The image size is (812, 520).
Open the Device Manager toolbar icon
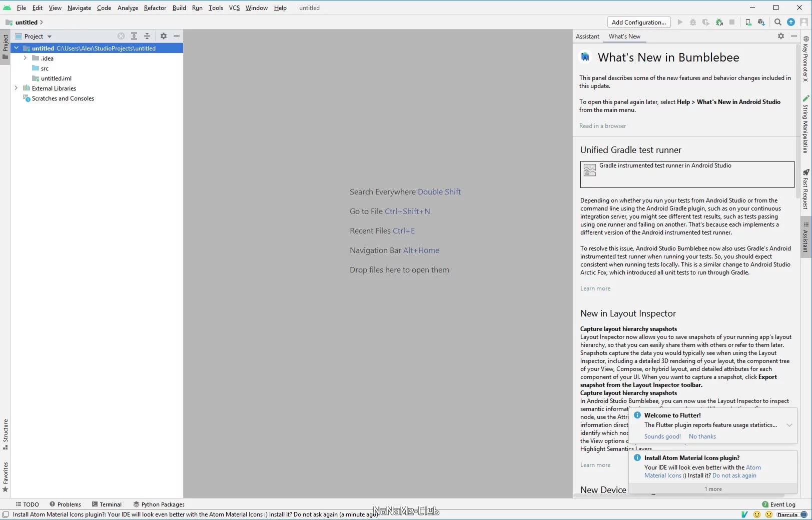click(748, 22)
